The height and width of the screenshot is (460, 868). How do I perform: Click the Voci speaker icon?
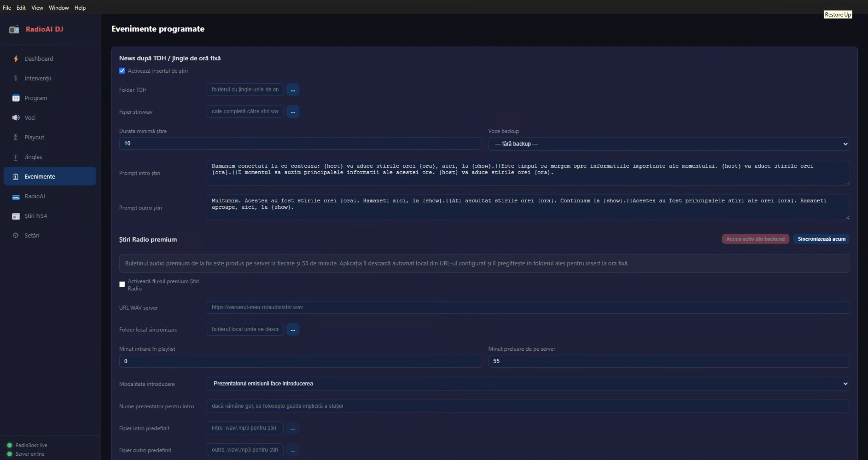click(16, 118)
